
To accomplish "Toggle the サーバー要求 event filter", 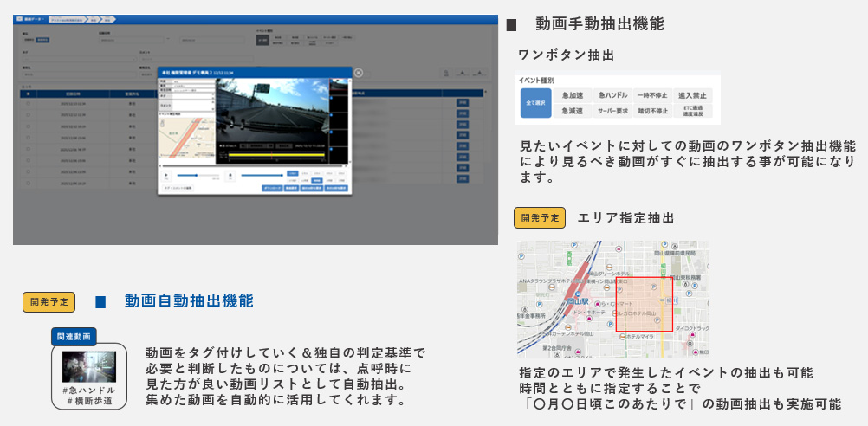I will pyautogui.click(x=612, y=111).
